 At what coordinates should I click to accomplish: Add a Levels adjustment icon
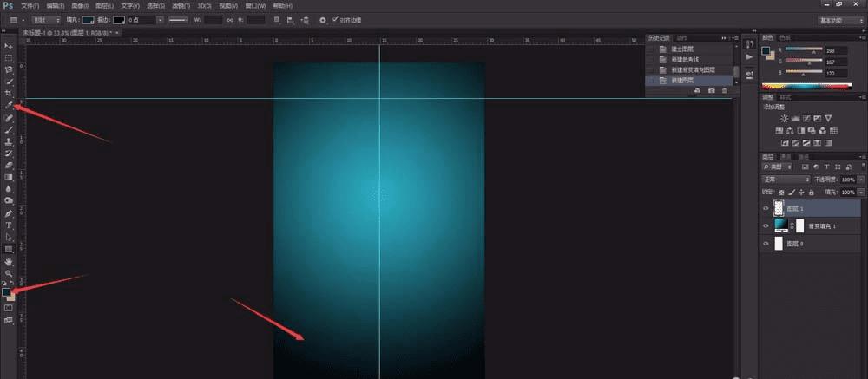click(795, 119)
